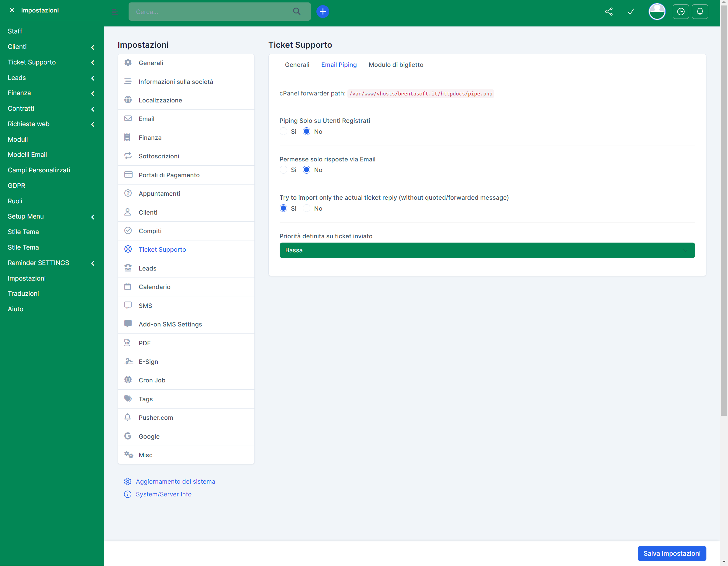
Task: Switch to Modulo di biglietto tab
Action: point(396,65)
